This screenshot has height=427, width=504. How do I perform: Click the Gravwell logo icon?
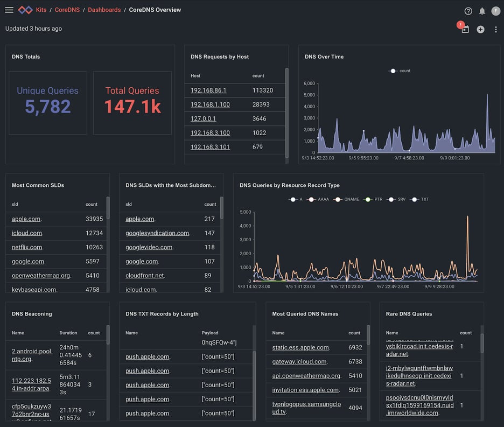point(25,10)
